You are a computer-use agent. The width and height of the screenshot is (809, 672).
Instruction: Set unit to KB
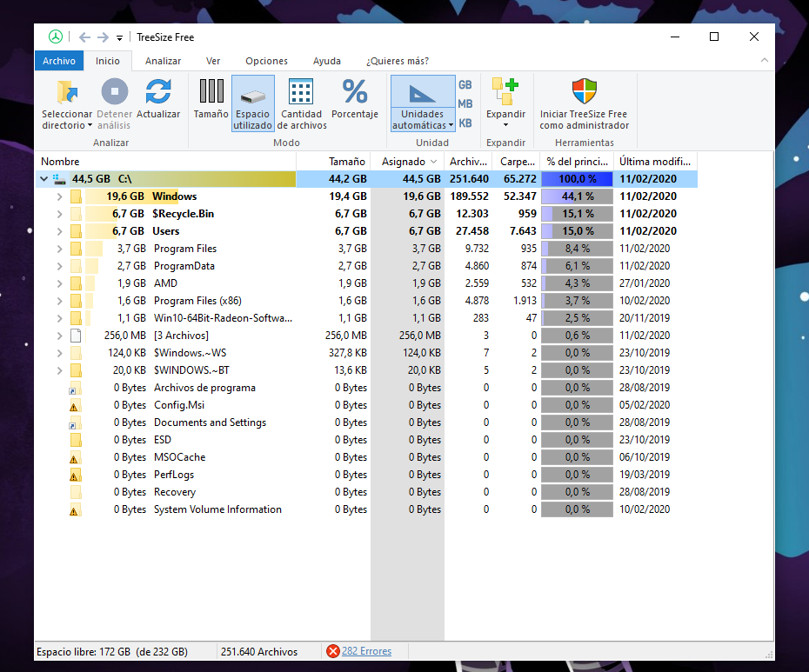465,123
